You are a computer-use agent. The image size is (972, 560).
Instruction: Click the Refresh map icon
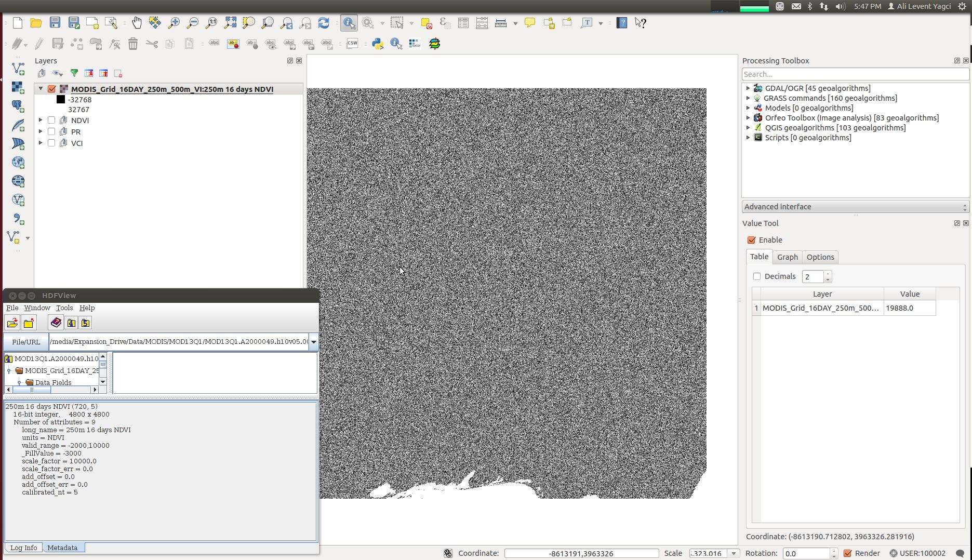coord(324,23)
